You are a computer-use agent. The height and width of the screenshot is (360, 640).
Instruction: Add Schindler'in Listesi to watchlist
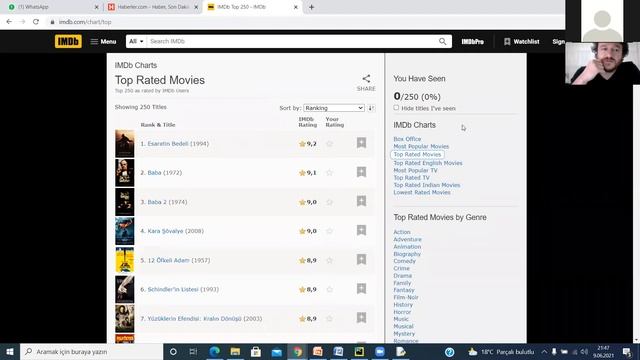click(361, 289)
